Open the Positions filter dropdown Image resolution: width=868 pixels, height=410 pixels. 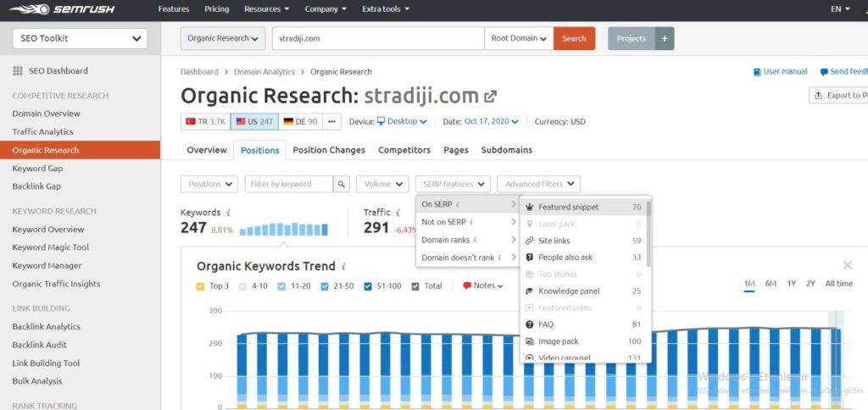[x=209, y=185]
